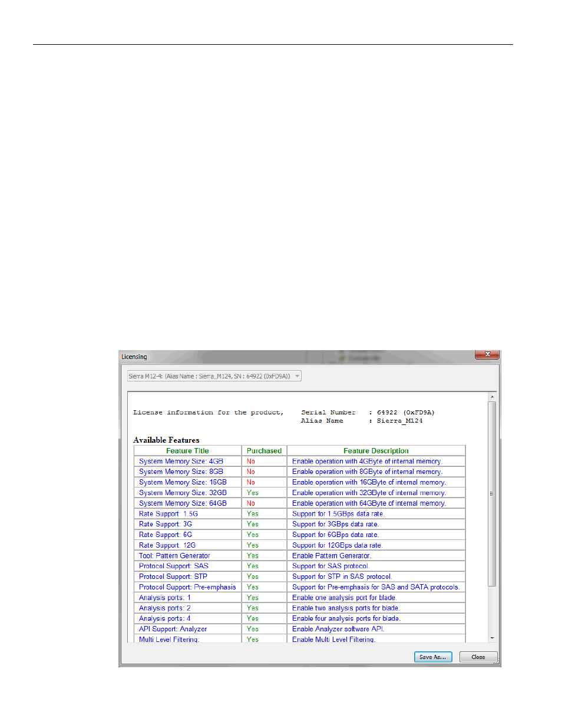The image size is (562, 728).
Task: Click Analysis ports: 2 feature
Action: (165, 608)
